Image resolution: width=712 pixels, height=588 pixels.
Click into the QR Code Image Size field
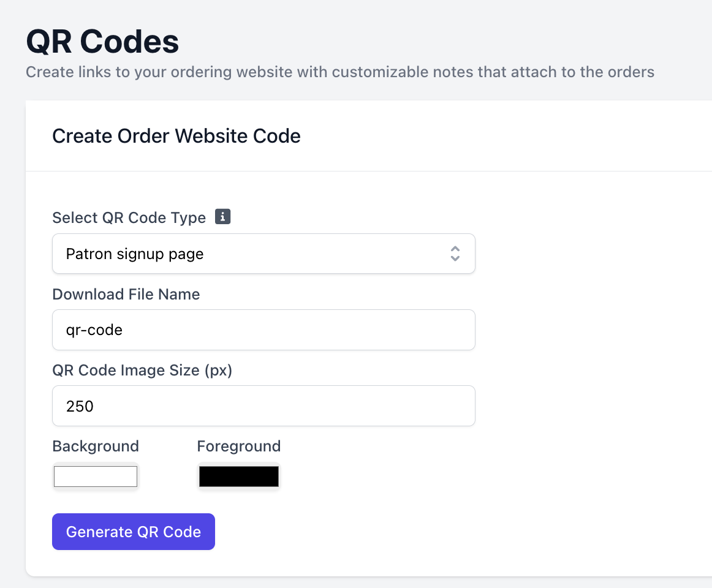[x=263, y=406]
